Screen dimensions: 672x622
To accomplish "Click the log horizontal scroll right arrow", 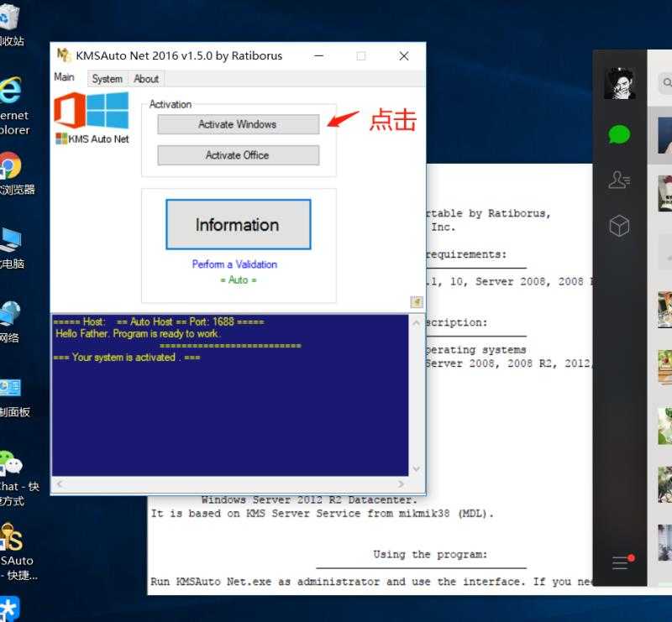I will point(402,484).
